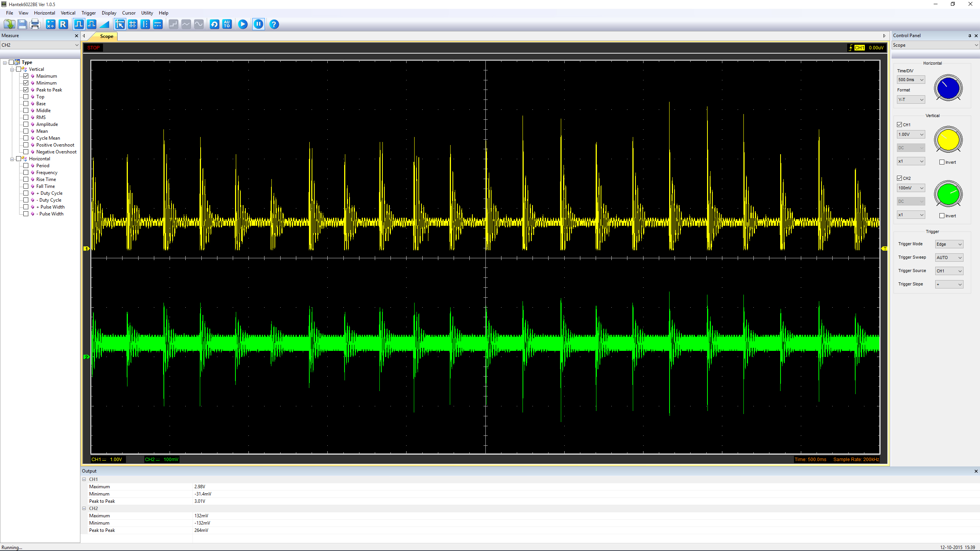Enable Invert for CH2
980x551 pixels.
click(x=942, y=216)
